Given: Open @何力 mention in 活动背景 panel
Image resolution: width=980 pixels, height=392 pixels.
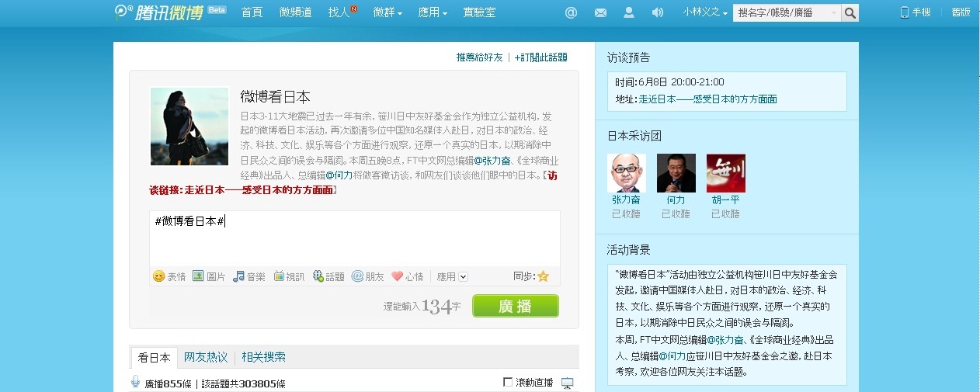Looking at the screenshot, I should click(x=672, y=356).
